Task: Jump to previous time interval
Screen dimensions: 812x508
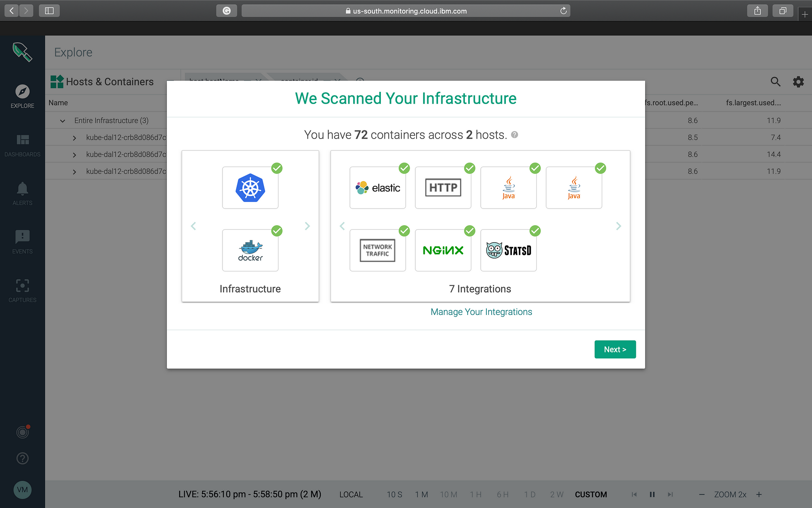Action: click(x=634, y=495)
